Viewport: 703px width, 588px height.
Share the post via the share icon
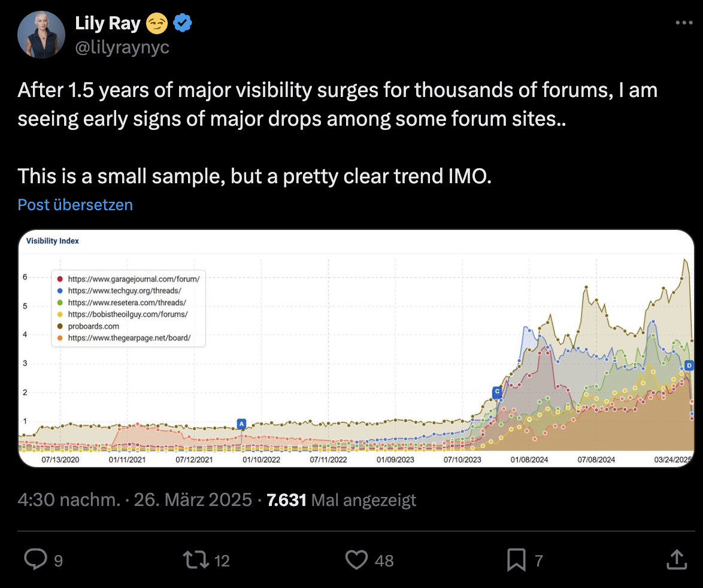click(x=676, y=560)
